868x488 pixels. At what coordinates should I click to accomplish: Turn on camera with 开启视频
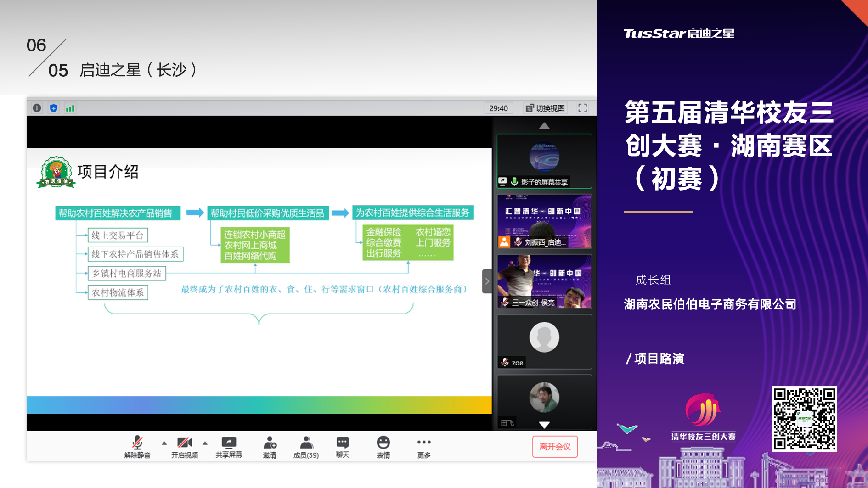(185, 447)
